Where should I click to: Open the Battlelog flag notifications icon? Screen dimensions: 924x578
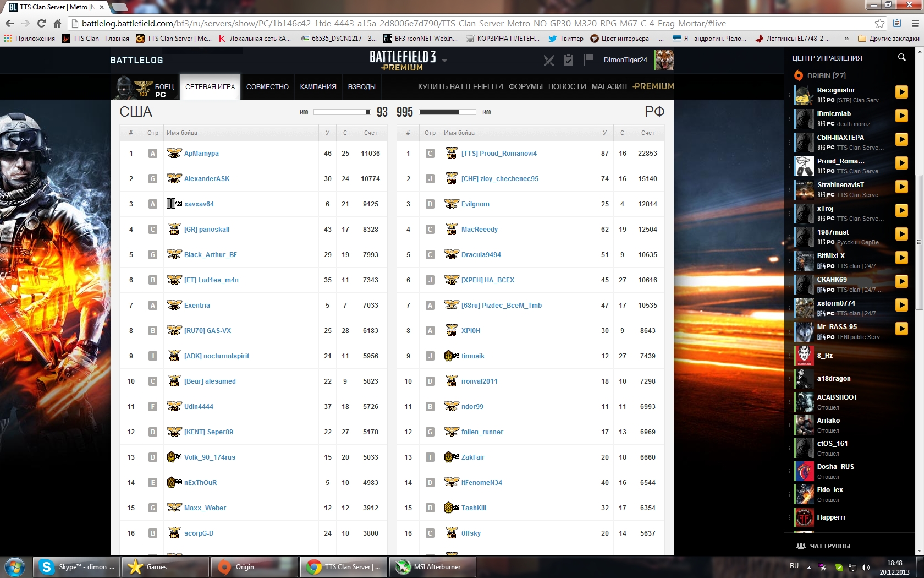[588, 59]
